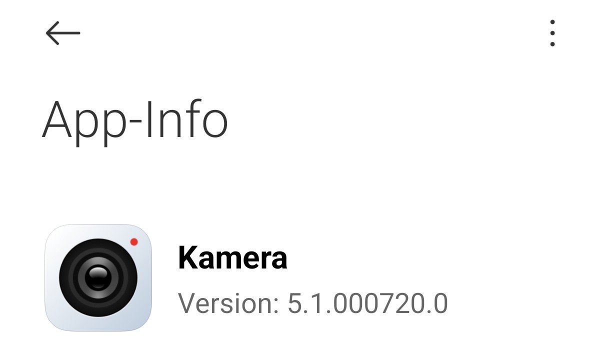Go back using the left arrow
610x364 pixels.
63,33
